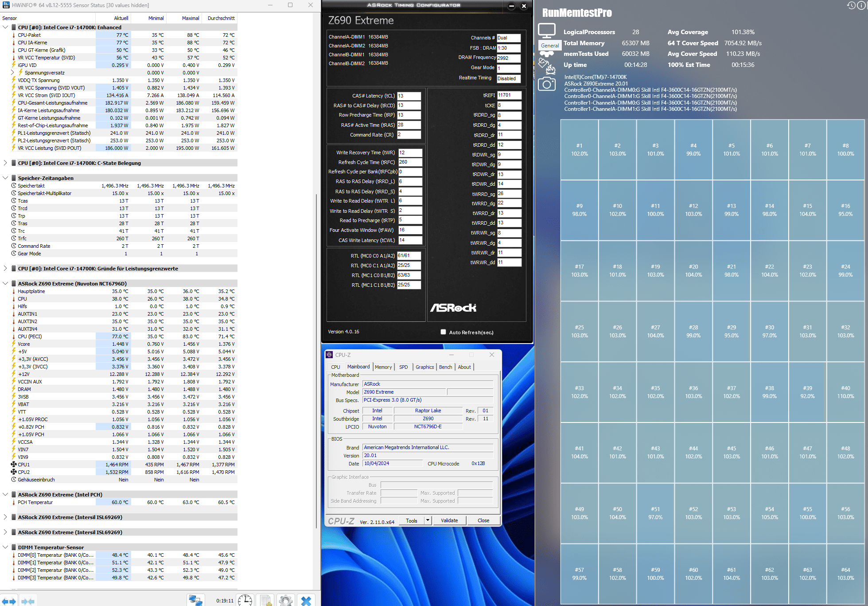The image size is (868, 606).
Task: Expand the C-State Belegung sensor group
Action: tap(5, 163)
